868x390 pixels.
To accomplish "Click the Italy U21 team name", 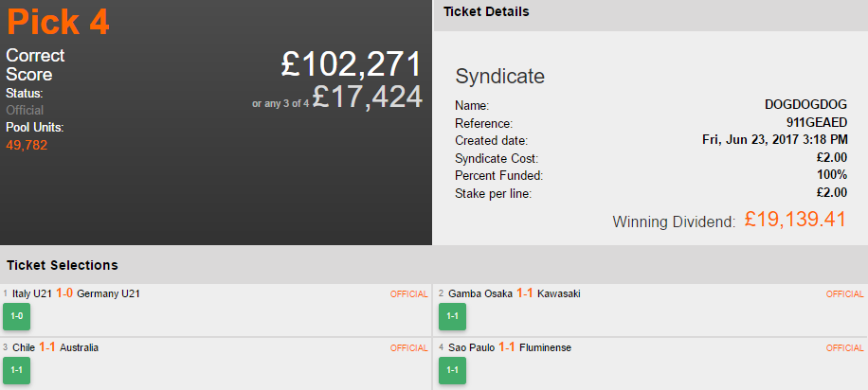I will [31, 294].
